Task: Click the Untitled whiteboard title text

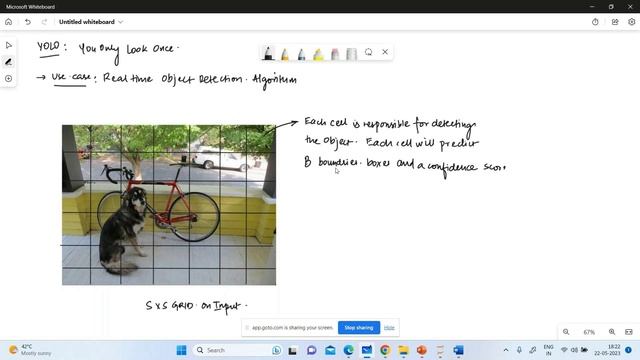Action: pos(87,22)
